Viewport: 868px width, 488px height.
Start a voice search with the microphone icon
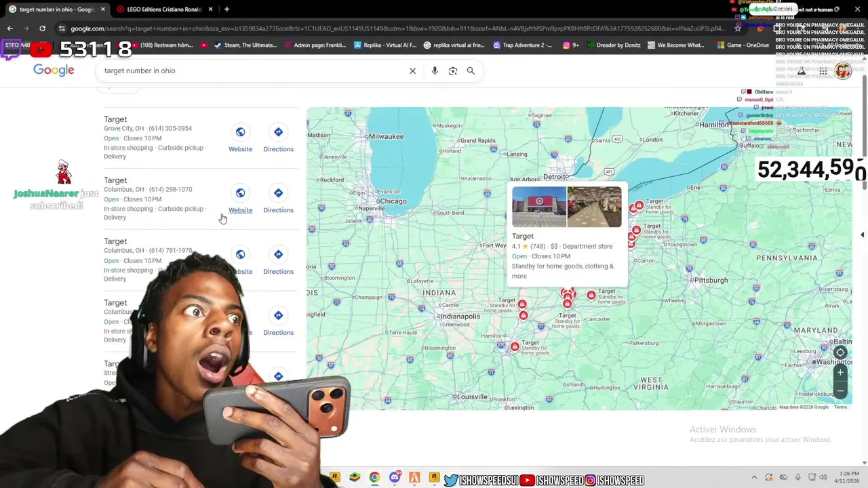click(435, 70)
